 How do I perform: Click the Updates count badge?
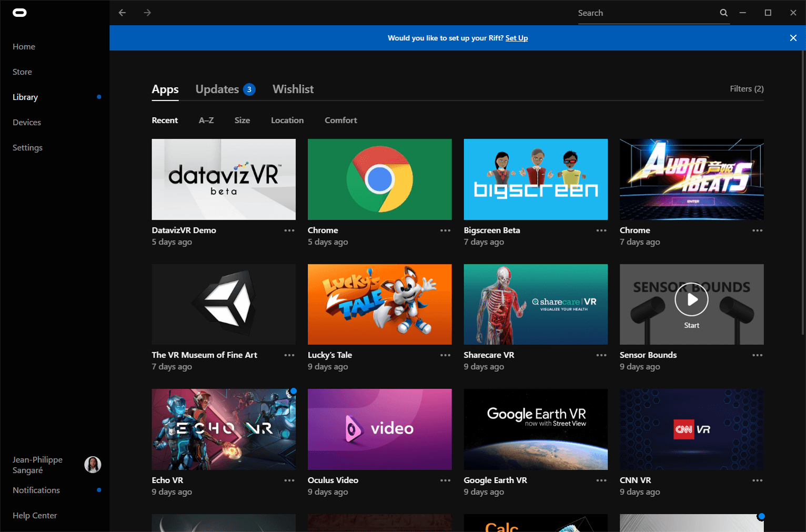(249, 89)
